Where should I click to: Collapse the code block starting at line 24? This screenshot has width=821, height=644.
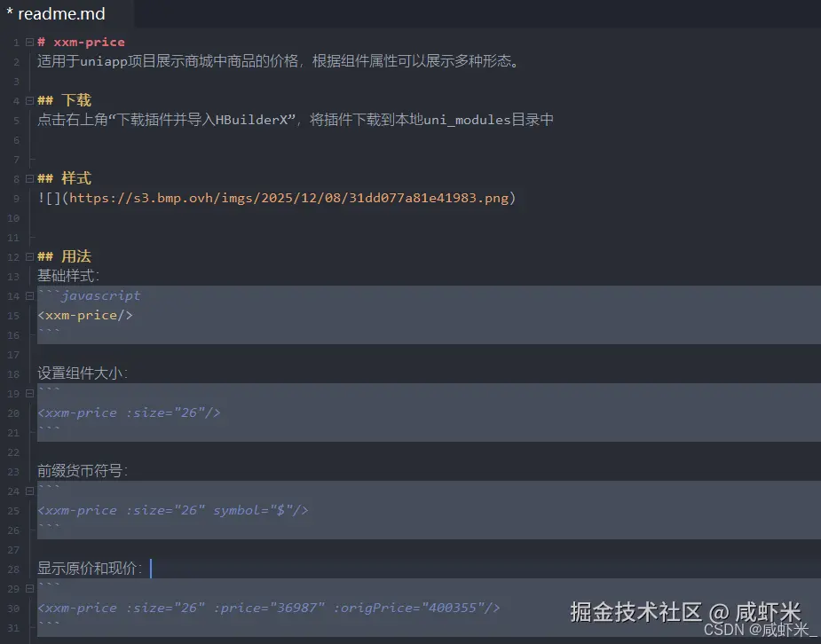coord(28,491)
